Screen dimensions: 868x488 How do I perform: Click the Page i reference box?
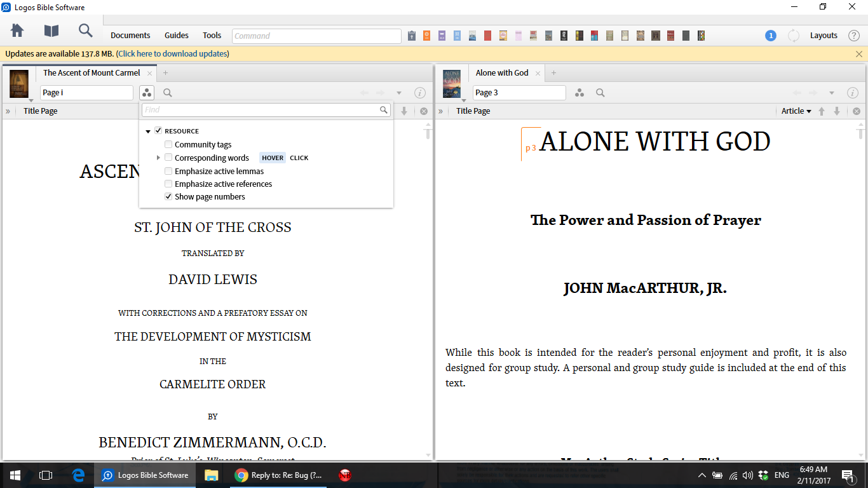tap(87, 93)
